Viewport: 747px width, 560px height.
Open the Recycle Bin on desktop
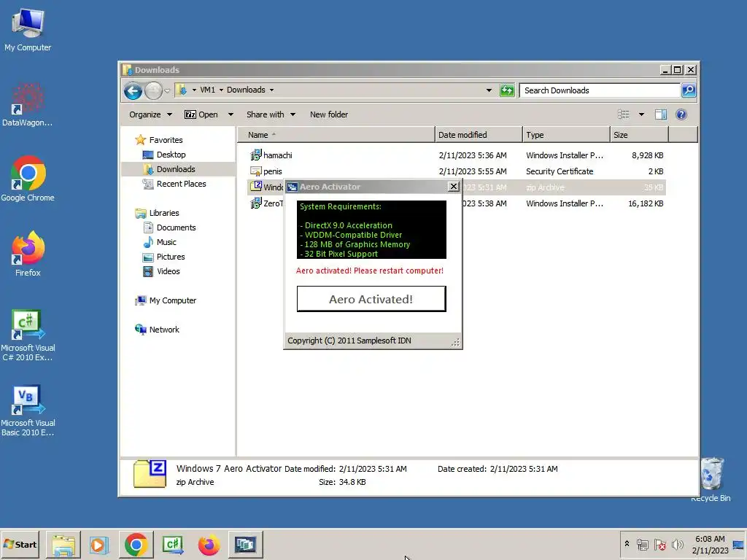(711, 478)
